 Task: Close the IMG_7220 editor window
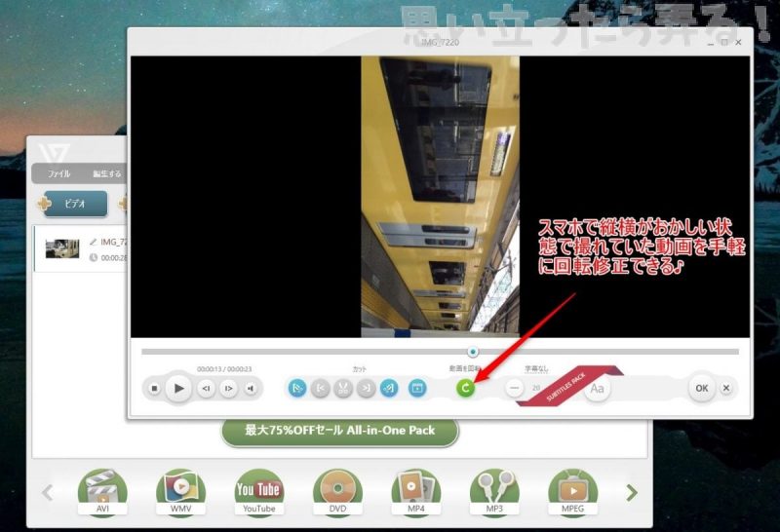point(739,42)
